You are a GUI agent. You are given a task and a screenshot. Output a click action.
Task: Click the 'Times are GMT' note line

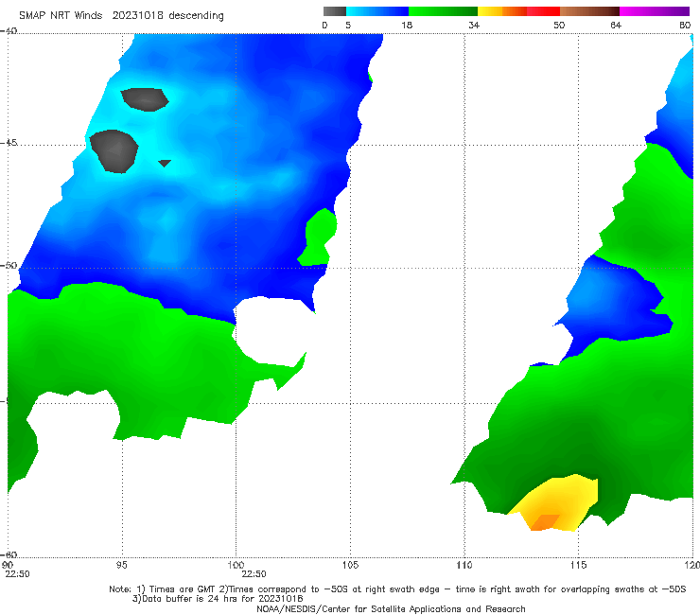click(397, 589)
